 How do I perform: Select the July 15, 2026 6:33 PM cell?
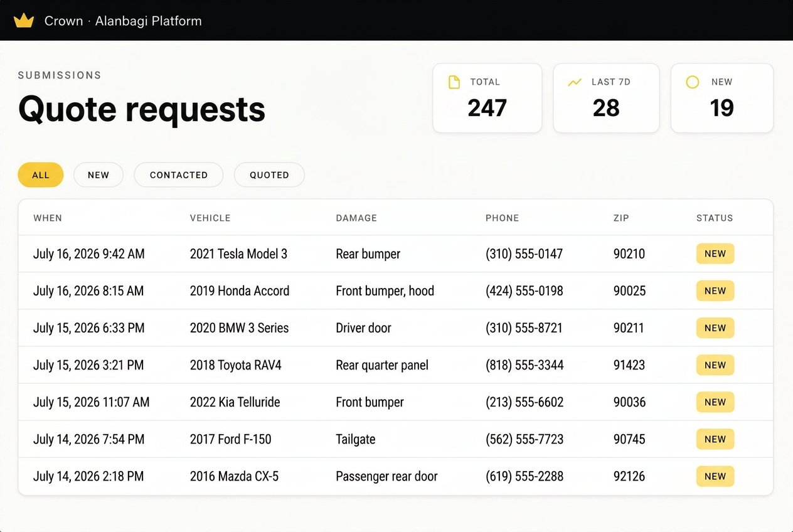click(x=89, y=328)
